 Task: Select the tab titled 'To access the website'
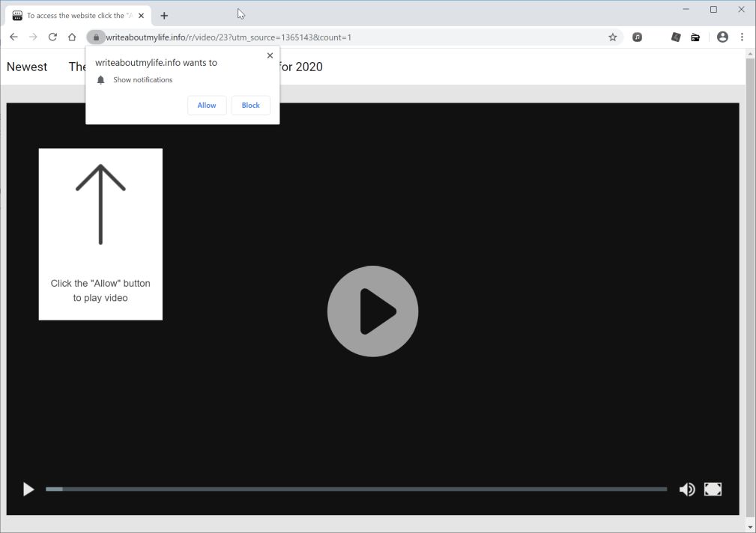tap(78, 16)
